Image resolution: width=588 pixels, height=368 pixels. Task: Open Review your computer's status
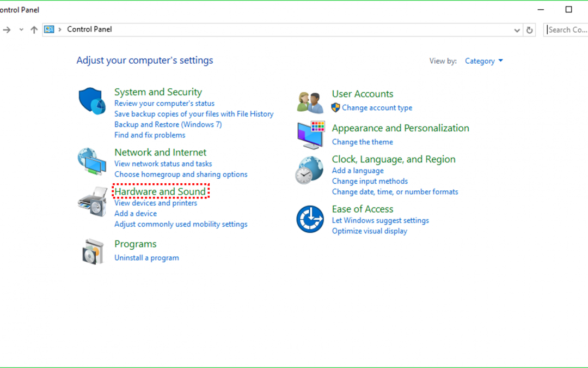tap(164, 103)
